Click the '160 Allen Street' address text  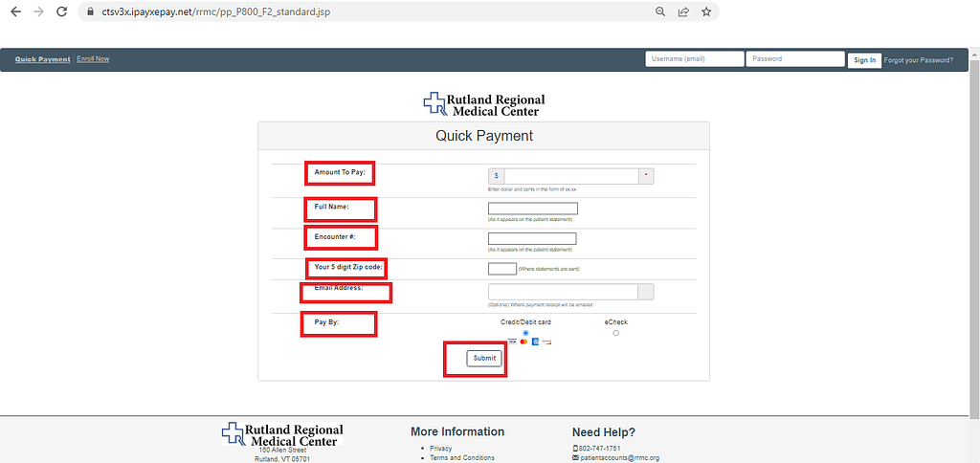(x=280, y=450)
